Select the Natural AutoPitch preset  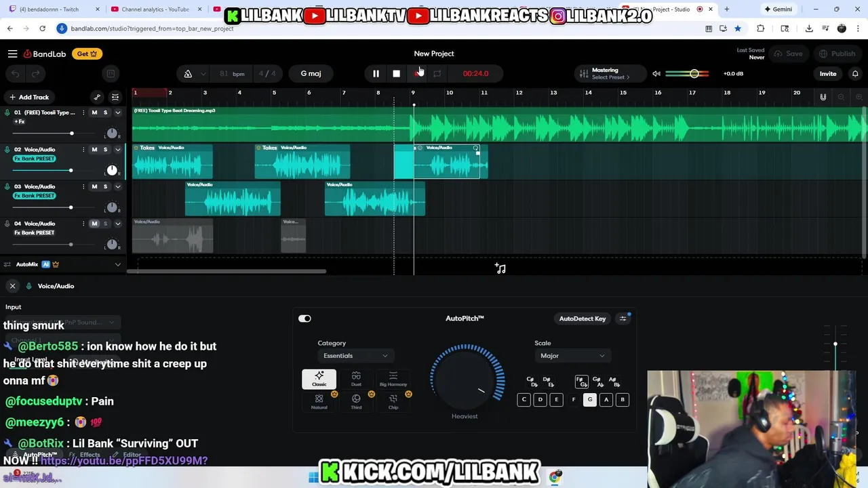319,402
